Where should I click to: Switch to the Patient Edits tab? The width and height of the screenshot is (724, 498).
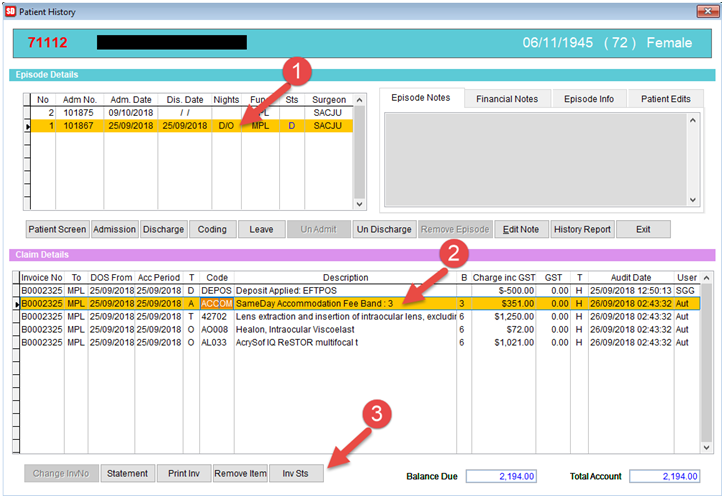(665, 99)
